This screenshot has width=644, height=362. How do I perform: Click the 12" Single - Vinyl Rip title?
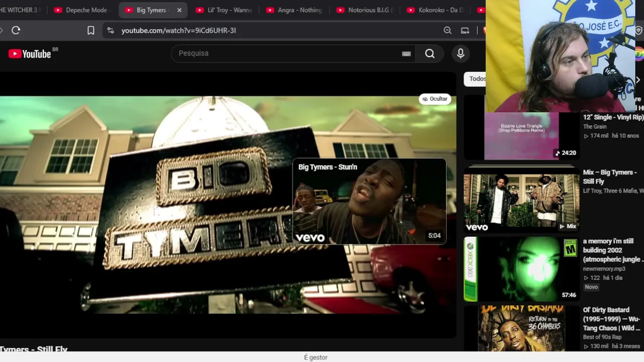pyautogui.click(x=613, y=117)
